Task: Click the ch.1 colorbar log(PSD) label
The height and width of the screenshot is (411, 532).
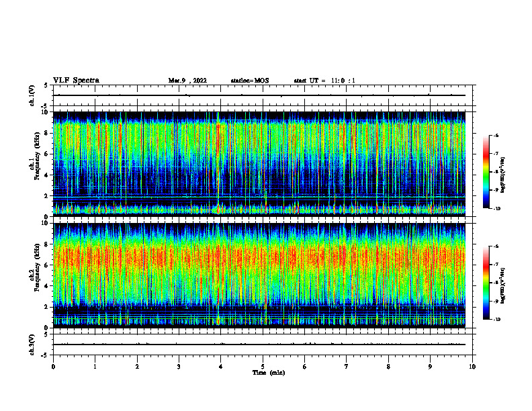Action: click(x=503, y=175)
